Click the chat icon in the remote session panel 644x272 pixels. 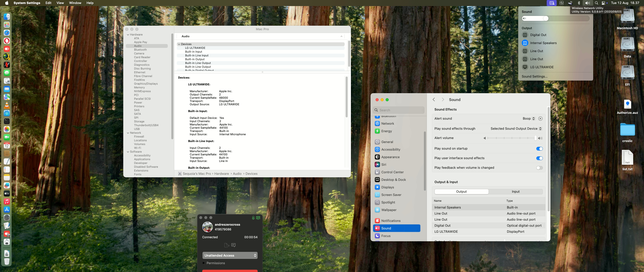click(233, 245)
